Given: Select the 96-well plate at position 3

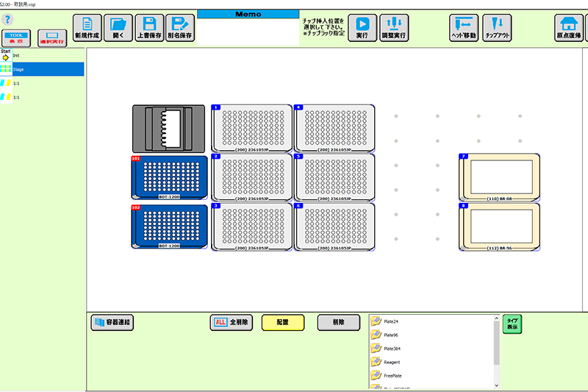Looking at the screenshot, I should 251,227.
